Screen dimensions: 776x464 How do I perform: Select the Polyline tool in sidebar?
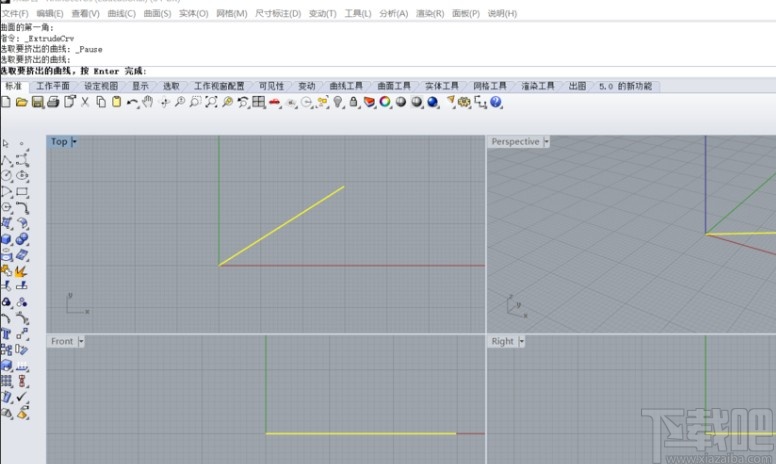(x=6, y=160)
